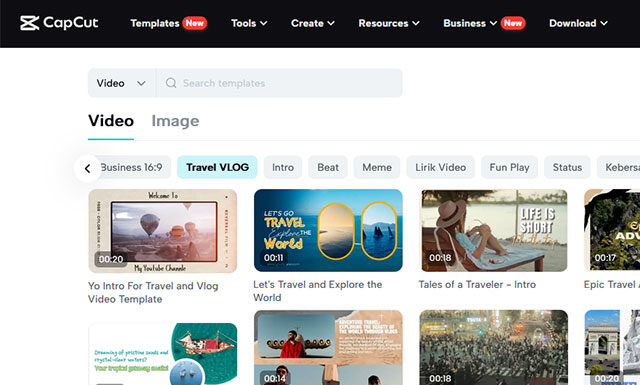The height and width of the screenshot is (385, 640).
Task: Open the Video type dropdown in search
Action: 121,83
